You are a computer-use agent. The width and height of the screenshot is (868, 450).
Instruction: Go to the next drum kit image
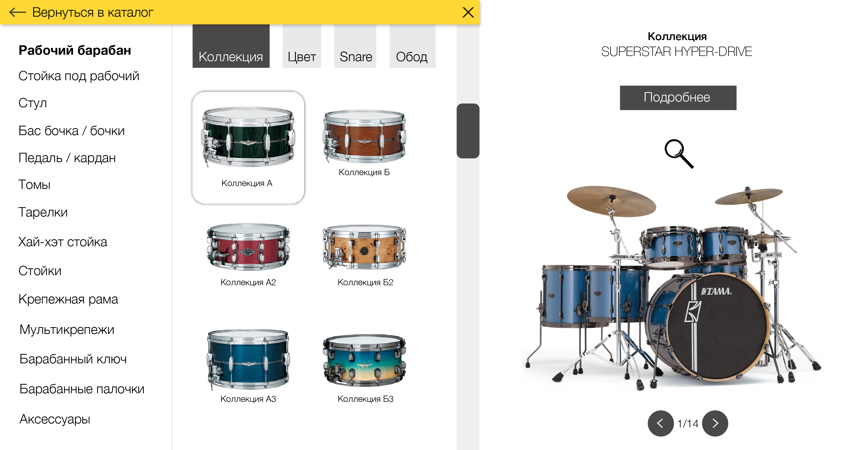point(715,423)
